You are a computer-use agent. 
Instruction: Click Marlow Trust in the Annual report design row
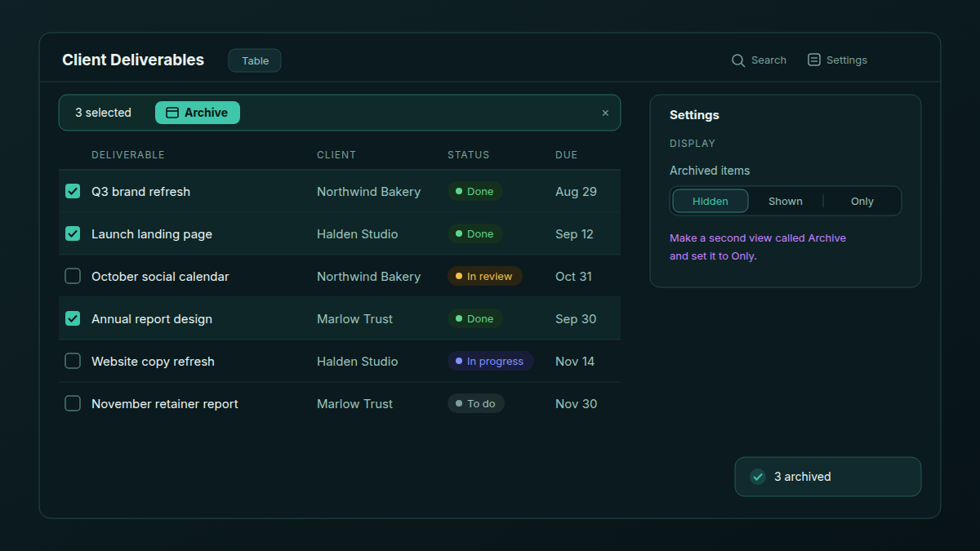click(354, 318)
